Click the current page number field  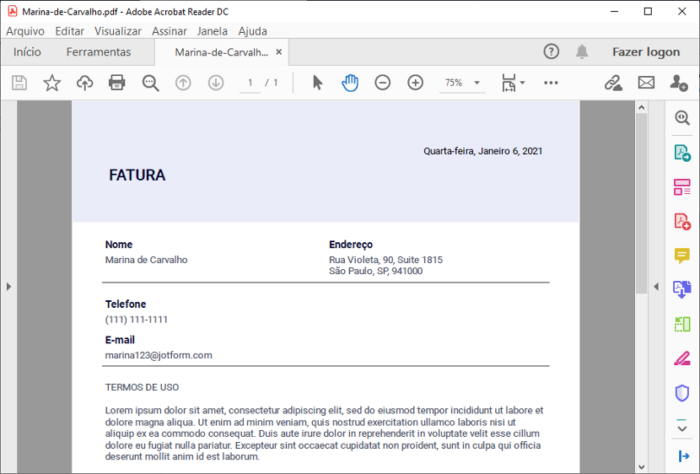coord(251,83)
